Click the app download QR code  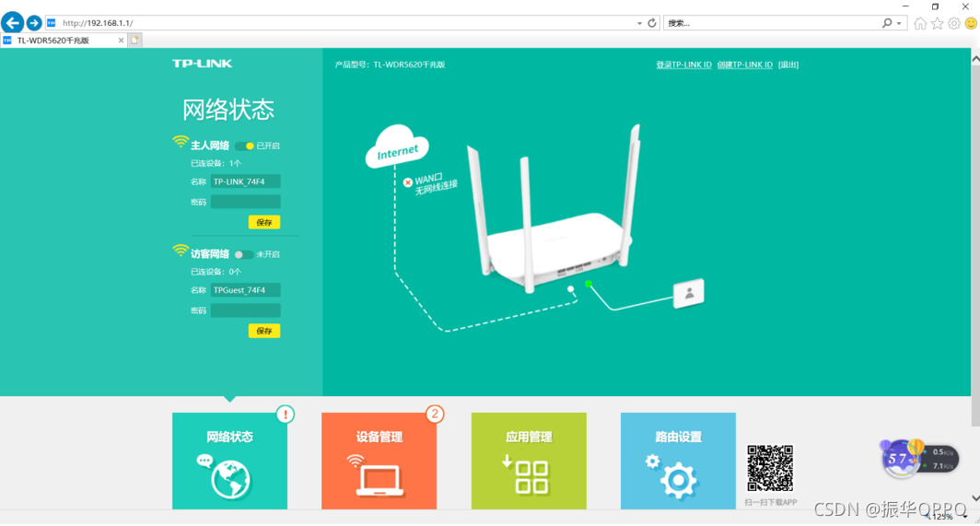[x=770, y=469]
